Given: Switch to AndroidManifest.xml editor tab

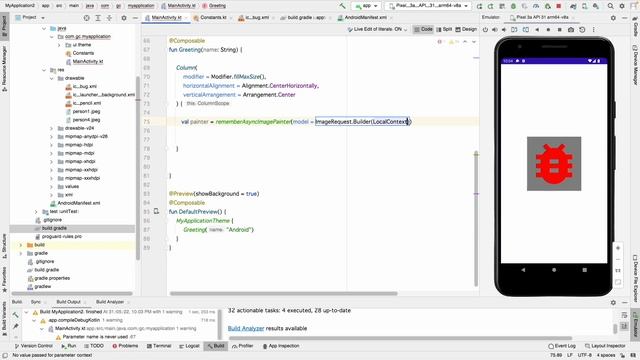Looking at the screenshot, I should (x=364, y=18).
